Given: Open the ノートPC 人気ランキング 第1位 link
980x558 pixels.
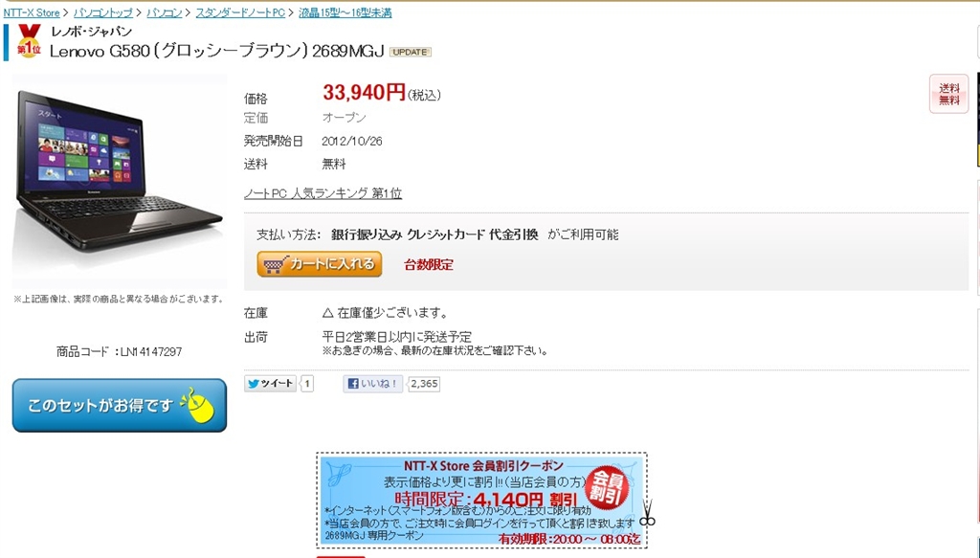Looking at the screenshot, I should tap(323, 193).
